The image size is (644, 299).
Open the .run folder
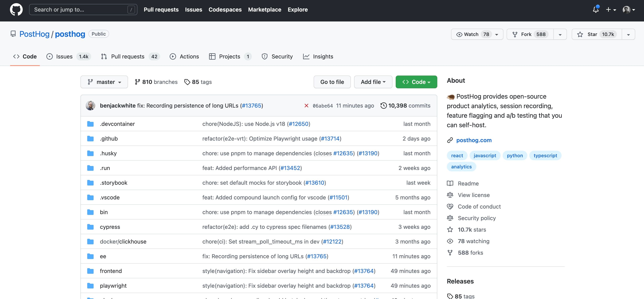tap(105, 168)
